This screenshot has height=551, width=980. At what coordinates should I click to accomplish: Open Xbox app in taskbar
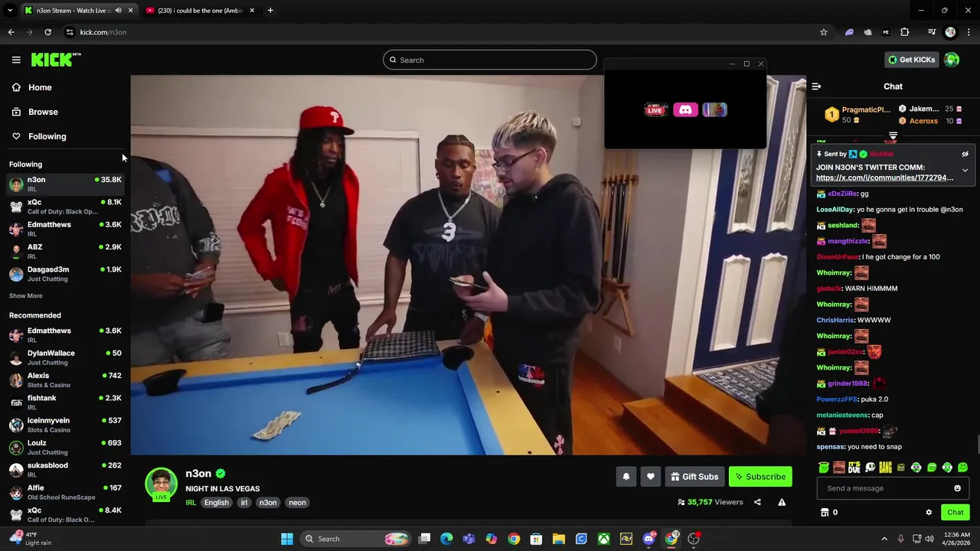604,539
